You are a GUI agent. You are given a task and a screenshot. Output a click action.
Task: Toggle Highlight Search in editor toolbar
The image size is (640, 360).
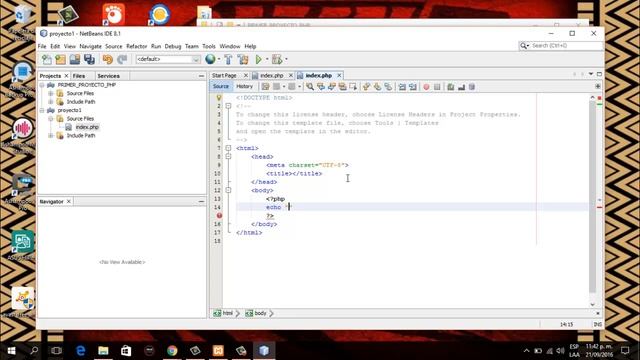click(x=342, y=87)
